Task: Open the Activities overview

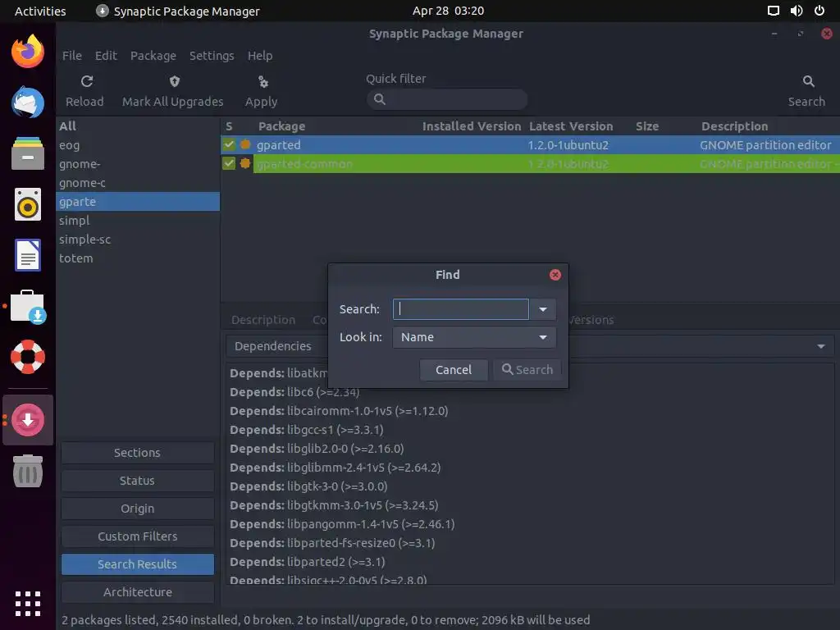Action: click(x=40, y=11)
